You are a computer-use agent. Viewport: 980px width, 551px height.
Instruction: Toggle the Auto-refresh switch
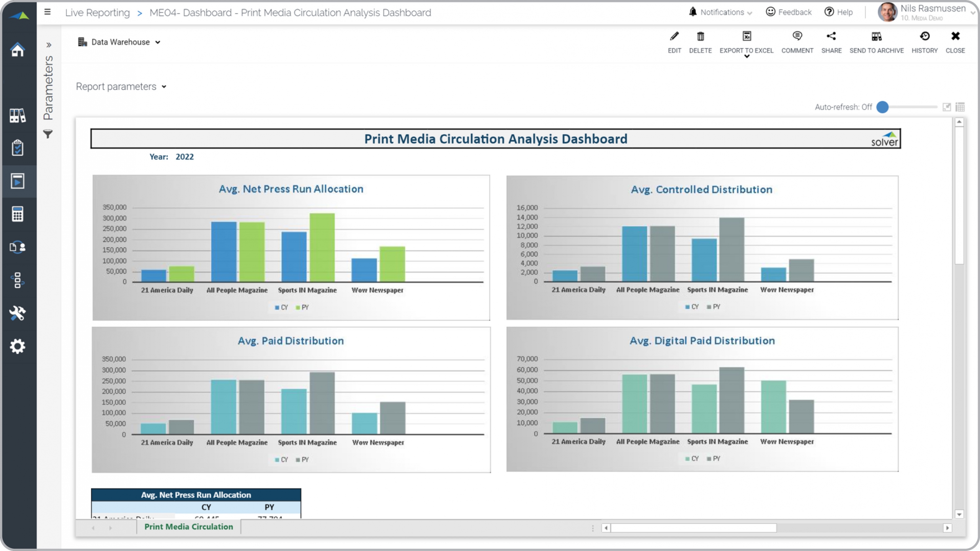[882, 107]
